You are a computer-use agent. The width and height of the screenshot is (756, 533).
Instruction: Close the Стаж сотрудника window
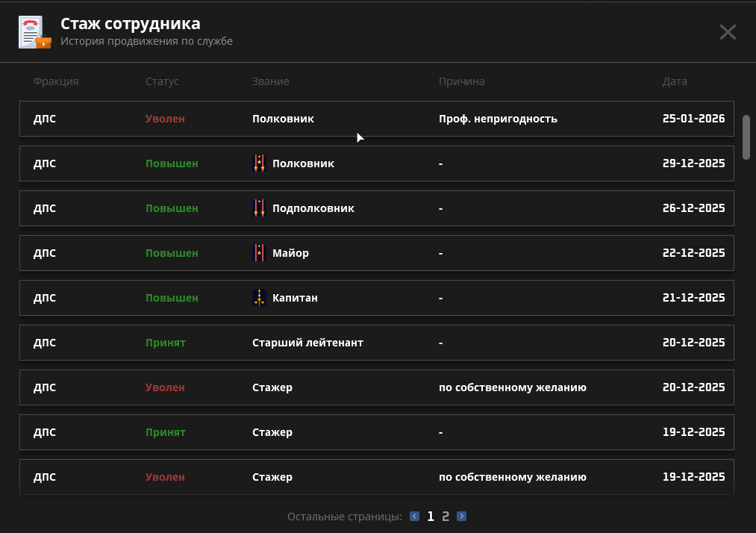[x=727, y=31]
